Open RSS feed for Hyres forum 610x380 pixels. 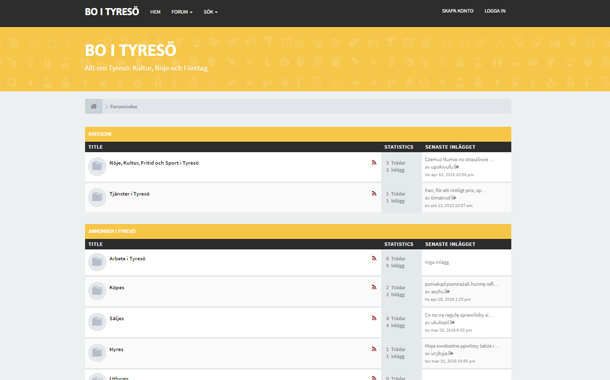(x=374, y=349)
